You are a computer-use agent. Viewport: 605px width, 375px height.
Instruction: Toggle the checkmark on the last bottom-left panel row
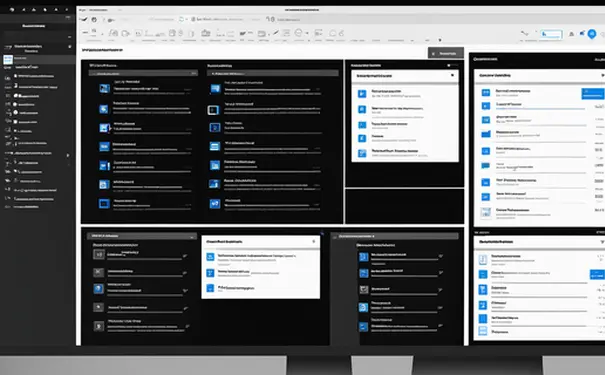[x=187, y=326]
